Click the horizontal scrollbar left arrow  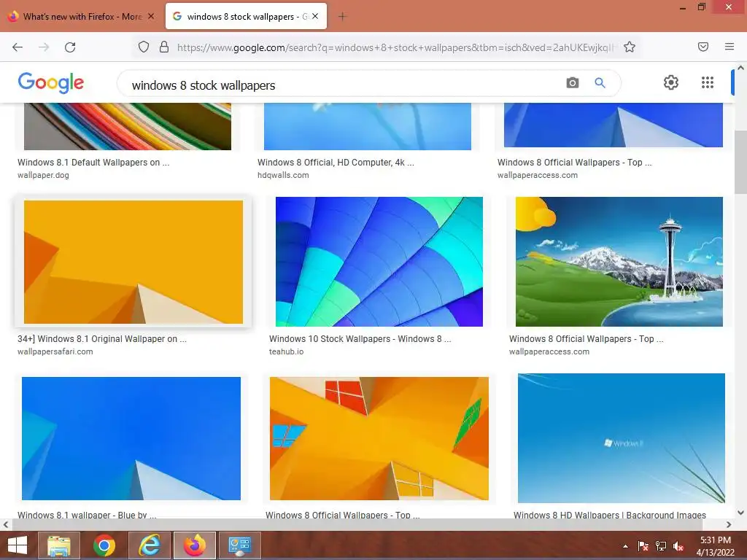[x=6, y=525]
